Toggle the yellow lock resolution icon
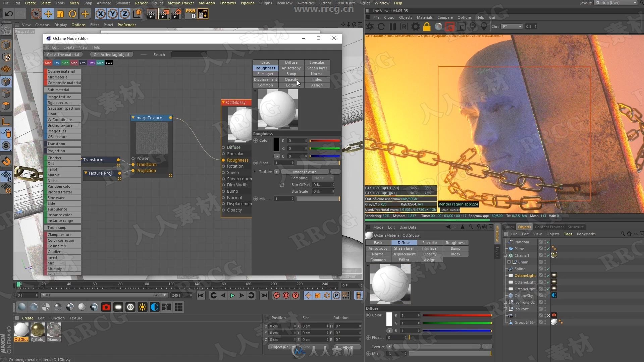 click(427, 26)
